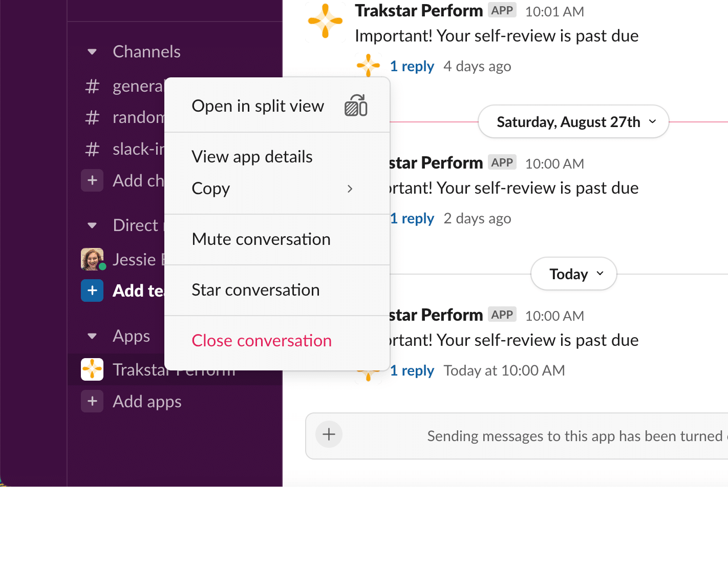The image size is (728, 561).
Task: Open the 1 reply thread from Today
Action: (x=412, y=371)
